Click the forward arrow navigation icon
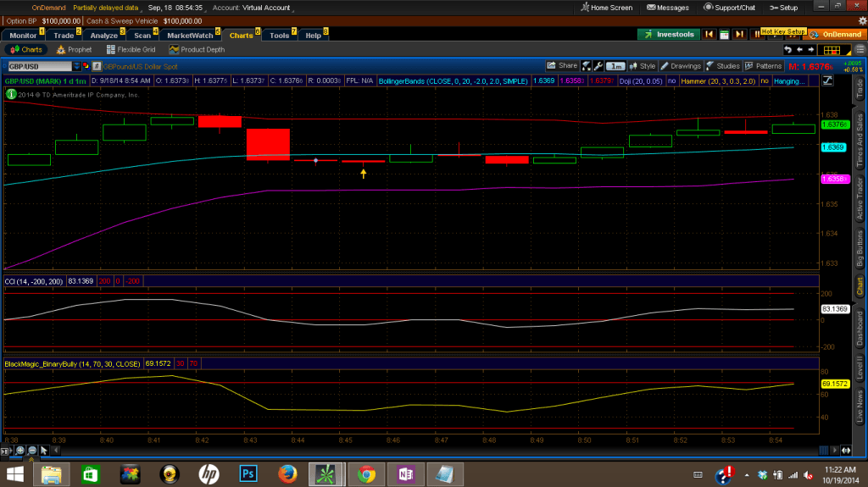The height and width of the screenshot is (487, 868). [x=811, y=49]
